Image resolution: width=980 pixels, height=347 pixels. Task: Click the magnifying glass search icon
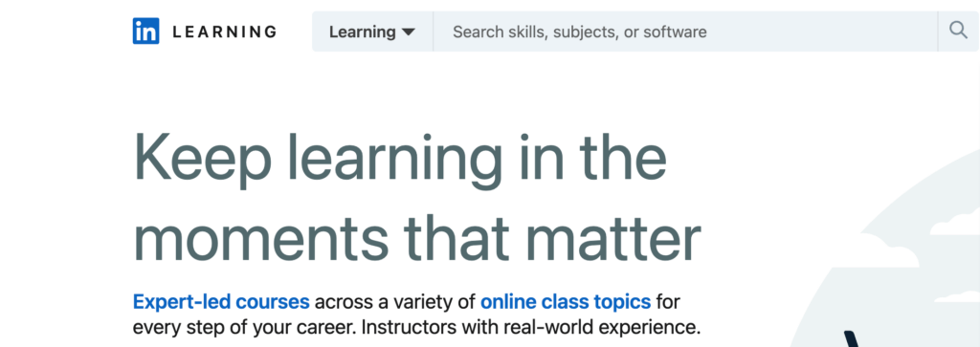click(958, 31)
